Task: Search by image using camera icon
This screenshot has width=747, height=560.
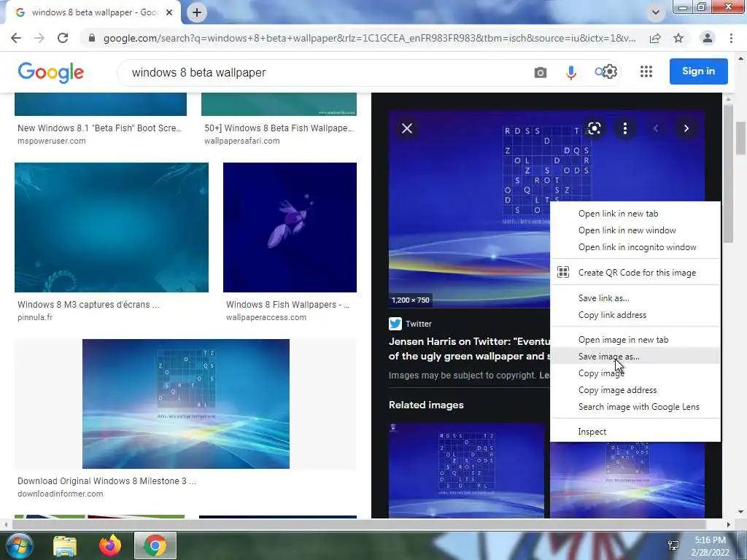Action: click(x=541, y=72)
